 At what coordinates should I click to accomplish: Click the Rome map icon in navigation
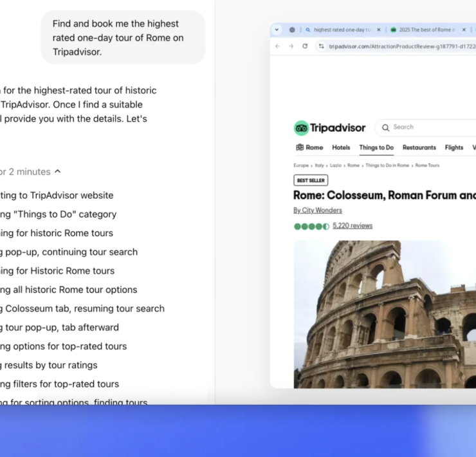[300, 147]
